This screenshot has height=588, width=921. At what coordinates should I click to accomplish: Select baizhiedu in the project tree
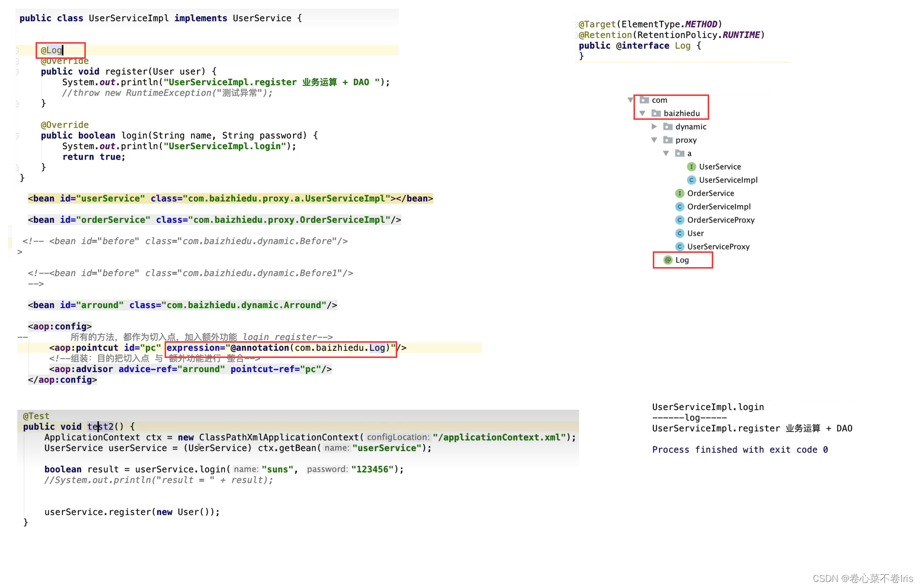[x=682, y=113]
